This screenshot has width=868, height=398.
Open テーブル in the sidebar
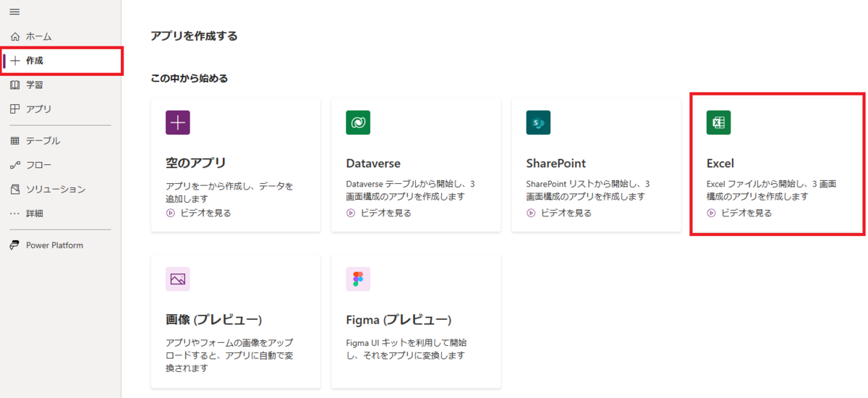click(61, 141)
